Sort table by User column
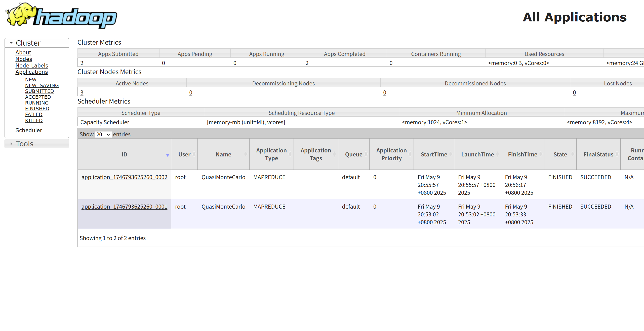 point(184,154)
